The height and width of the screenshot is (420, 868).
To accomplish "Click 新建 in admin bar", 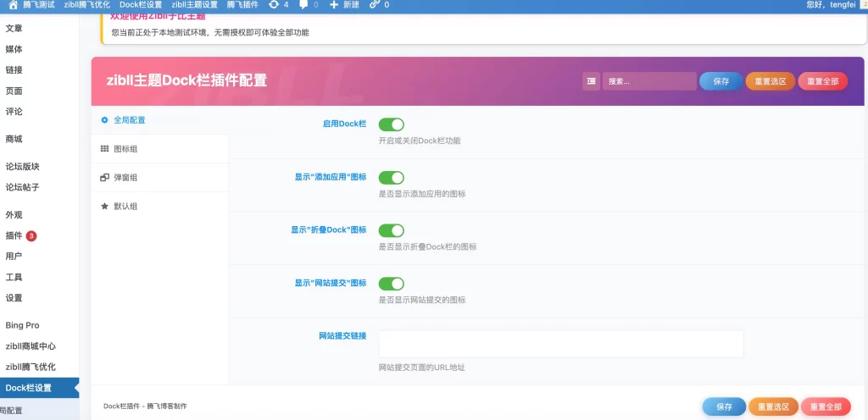I will click(351, 4).
